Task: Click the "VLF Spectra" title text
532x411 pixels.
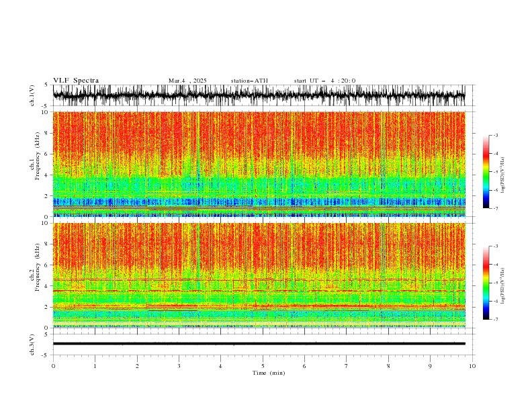Action: 76,81
